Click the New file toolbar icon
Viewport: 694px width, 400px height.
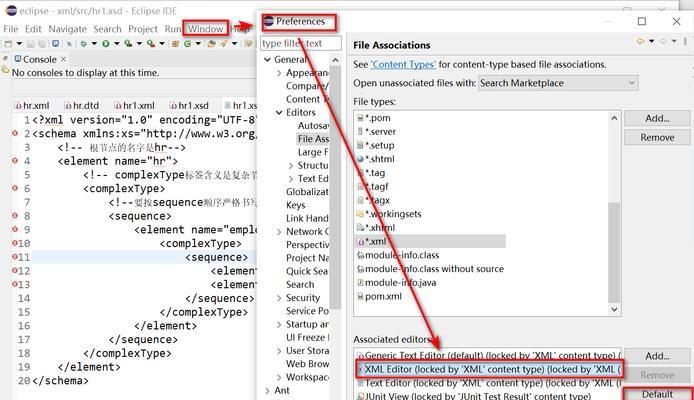click(8, 44)
